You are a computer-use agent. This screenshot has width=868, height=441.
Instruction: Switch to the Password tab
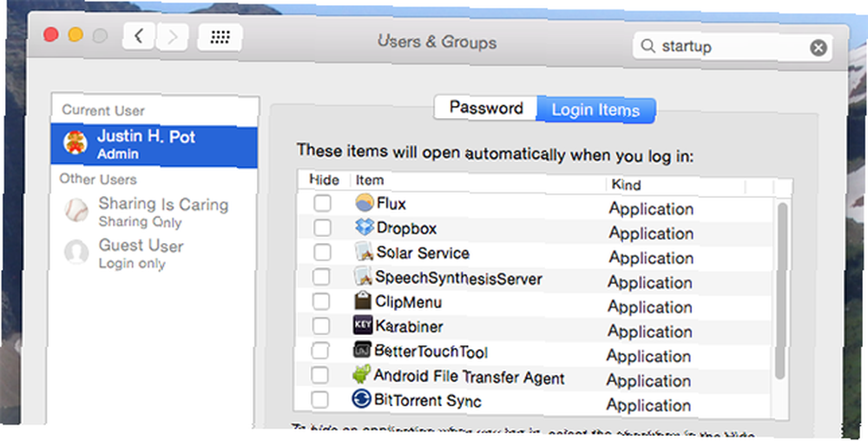point(486,108)
